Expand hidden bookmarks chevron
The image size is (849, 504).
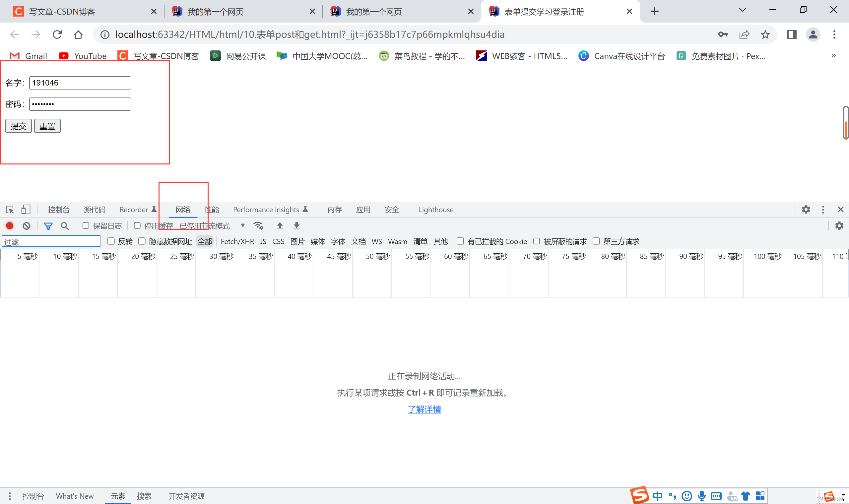(833, 55)
